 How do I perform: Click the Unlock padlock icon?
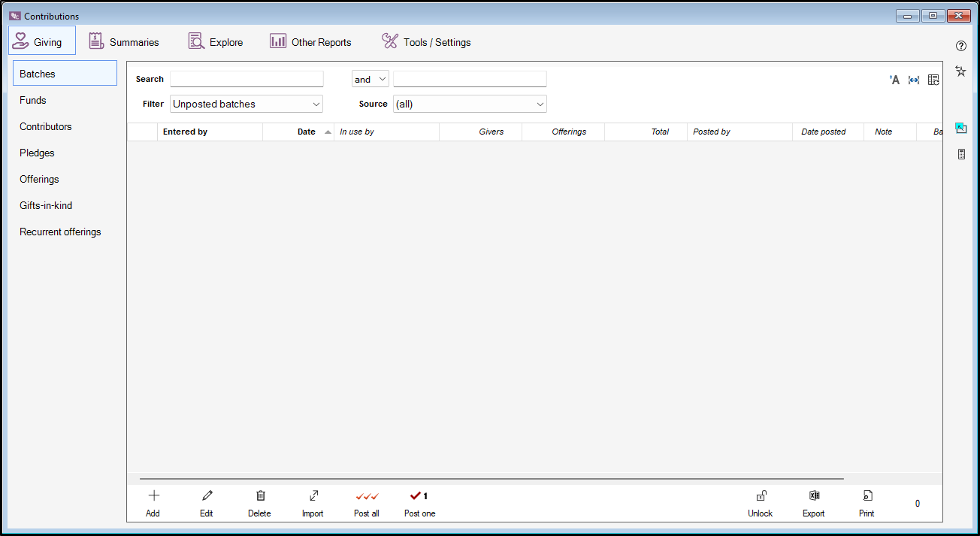point(761,496)
